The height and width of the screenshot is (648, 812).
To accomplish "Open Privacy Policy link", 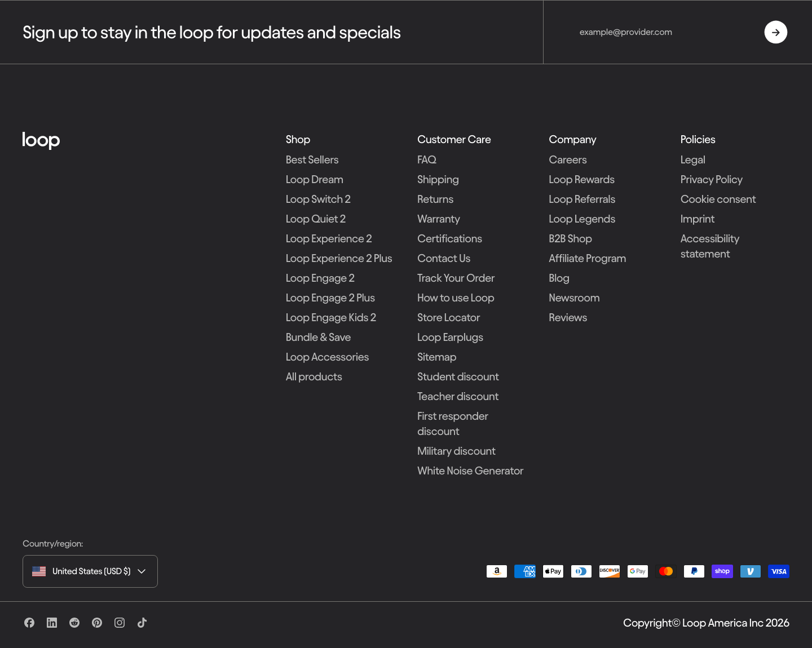I will tap(712, 179).
